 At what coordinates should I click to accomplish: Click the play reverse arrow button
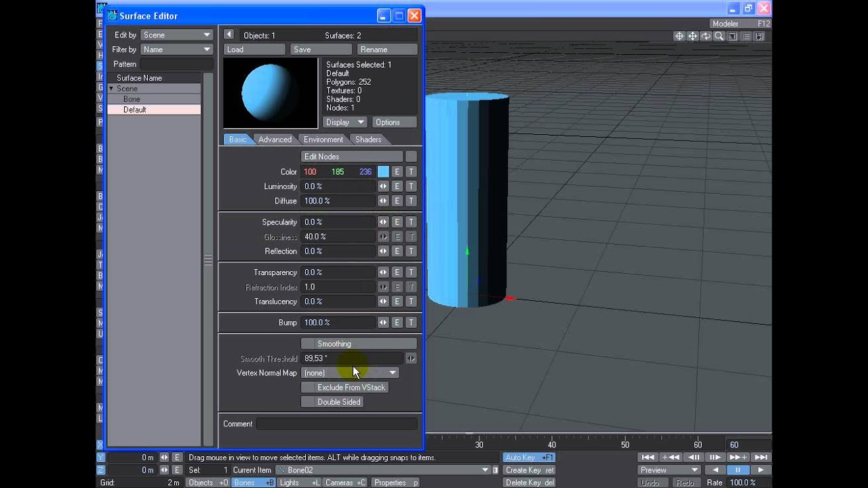tap(715, 470)
